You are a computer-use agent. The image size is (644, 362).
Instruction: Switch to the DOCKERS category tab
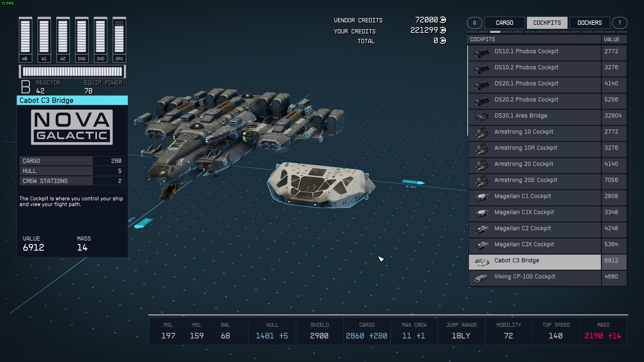(590, 23)
